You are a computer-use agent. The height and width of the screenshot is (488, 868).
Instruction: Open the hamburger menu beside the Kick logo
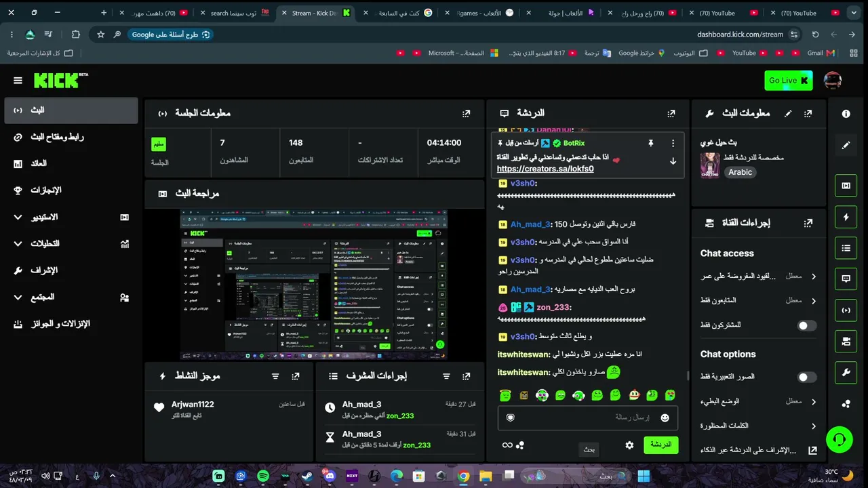18,81
